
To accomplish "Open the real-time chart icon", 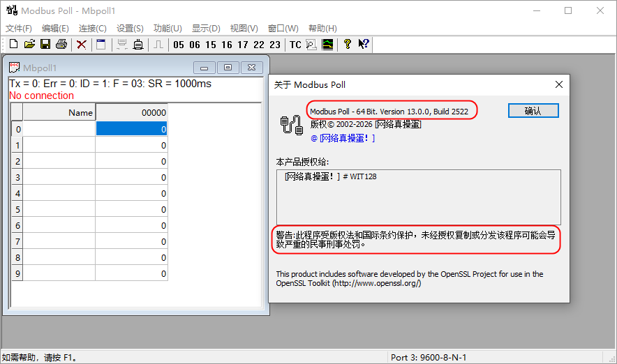I will 327,45.
